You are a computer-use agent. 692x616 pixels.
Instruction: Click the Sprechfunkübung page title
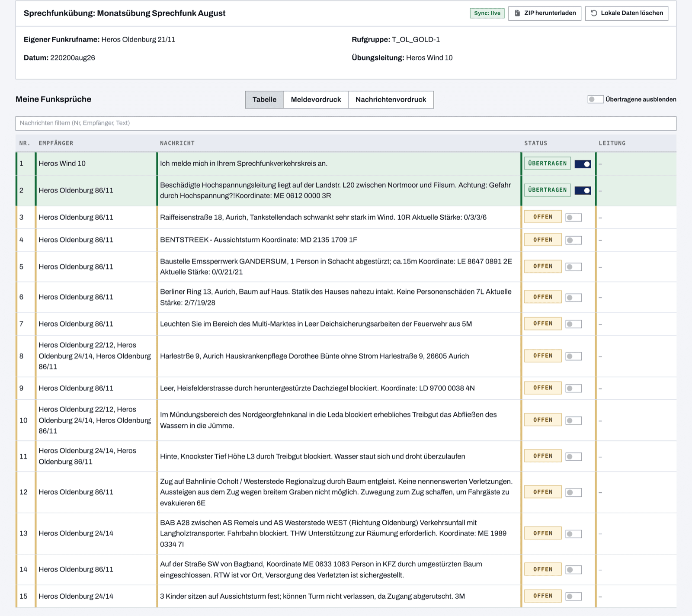coord(125,13)
